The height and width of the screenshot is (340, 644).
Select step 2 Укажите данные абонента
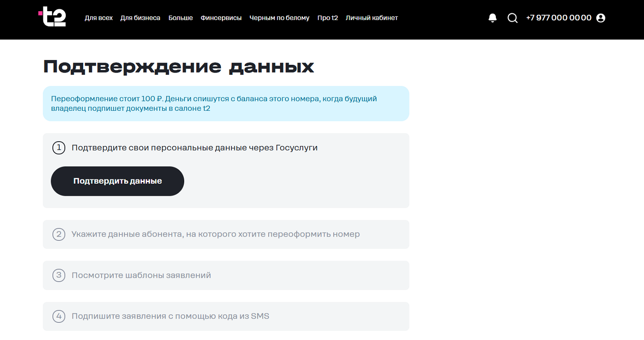226,234
